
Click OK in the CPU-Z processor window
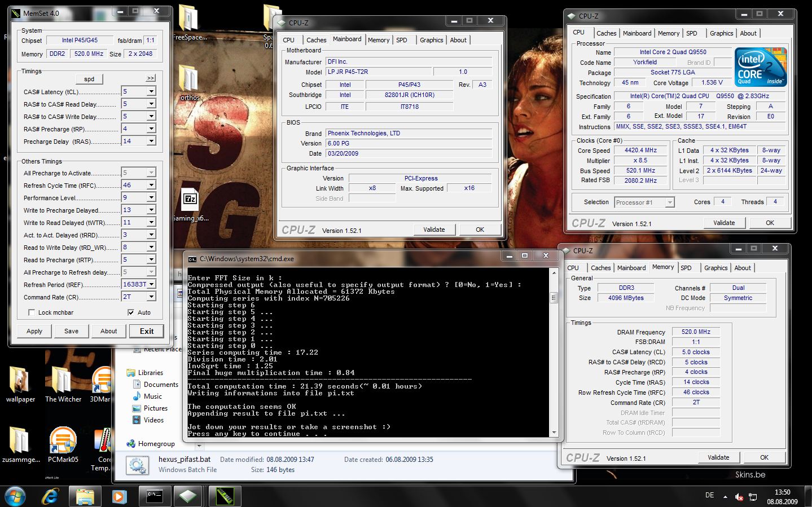tap(770, 223)
